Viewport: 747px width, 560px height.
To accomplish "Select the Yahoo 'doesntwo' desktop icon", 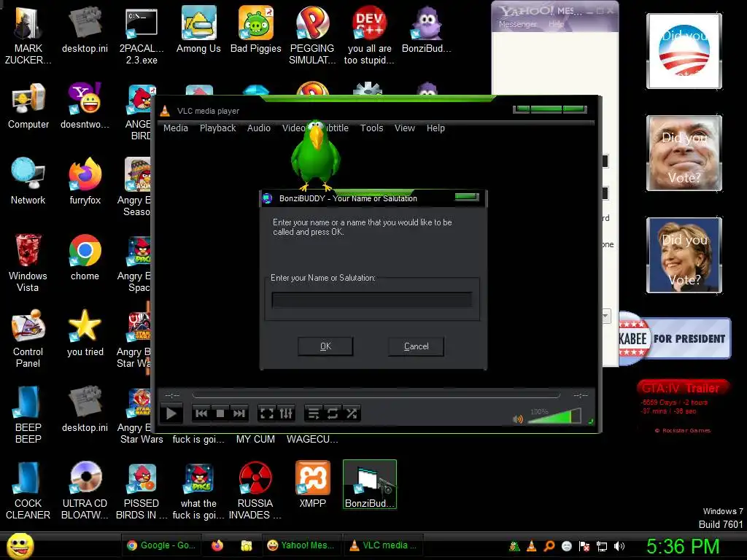I will [85, 106].
